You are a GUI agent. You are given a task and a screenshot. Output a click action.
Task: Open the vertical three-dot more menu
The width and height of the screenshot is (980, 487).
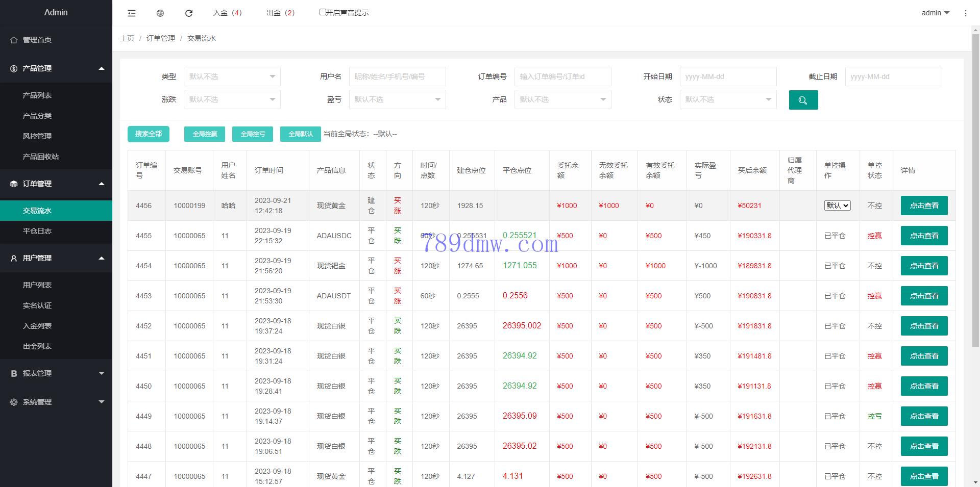click(x=965, y=13)
